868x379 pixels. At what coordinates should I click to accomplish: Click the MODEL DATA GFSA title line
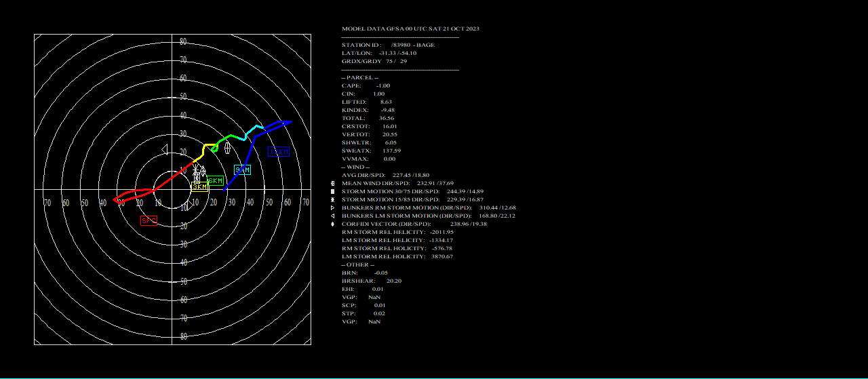pyautogui.click(x=410, y=28)
